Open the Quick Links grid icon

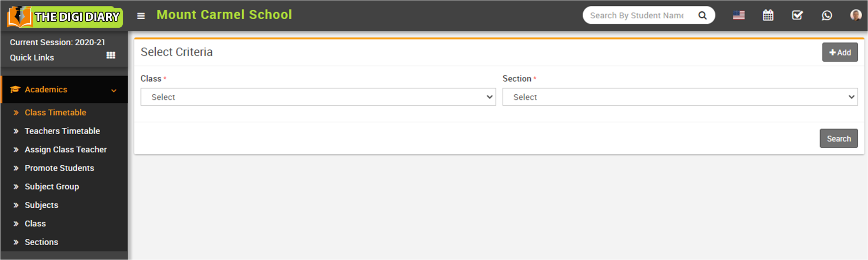click(x=111, y=55)
